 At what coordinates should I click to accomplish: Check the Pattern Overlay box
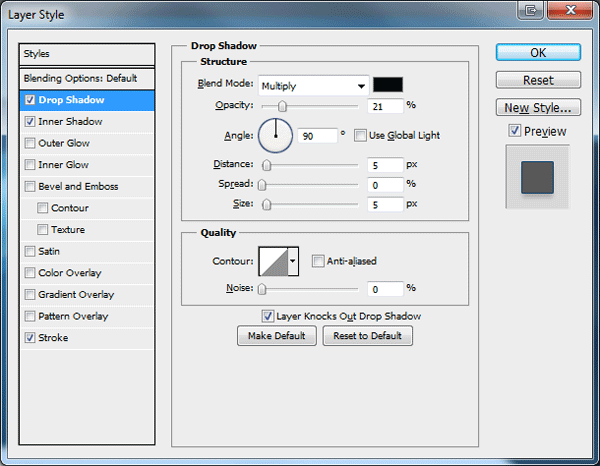point(30,316)
